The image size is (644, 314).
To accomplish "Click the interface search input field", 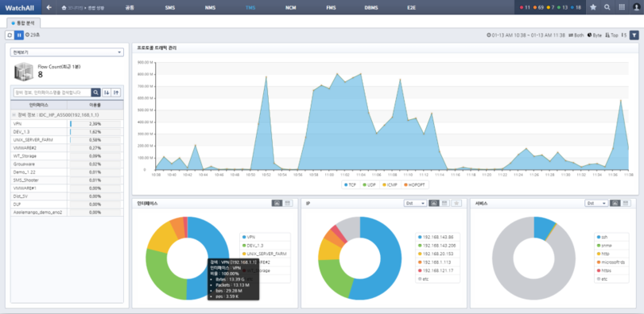I will (x=52, y=92).
